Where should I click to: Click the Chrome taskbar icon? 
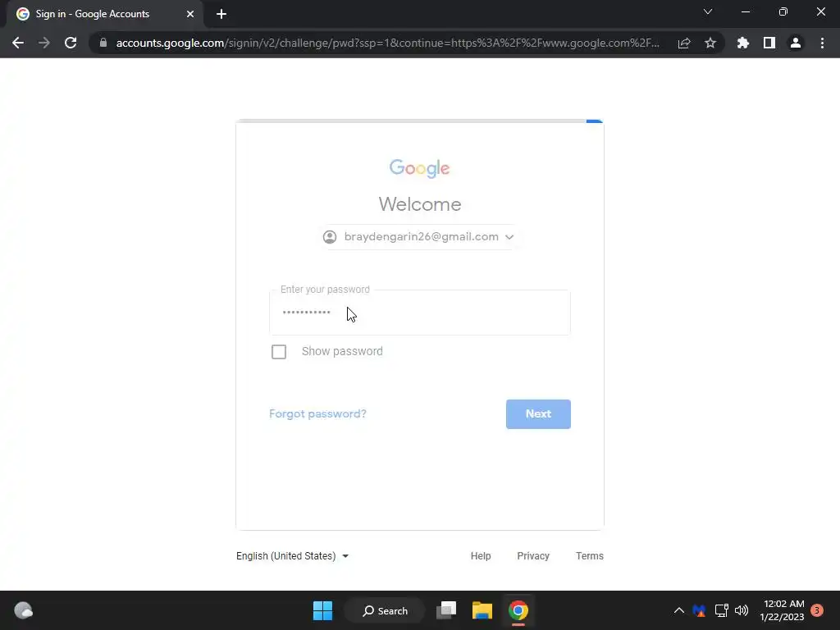[518, 610]
